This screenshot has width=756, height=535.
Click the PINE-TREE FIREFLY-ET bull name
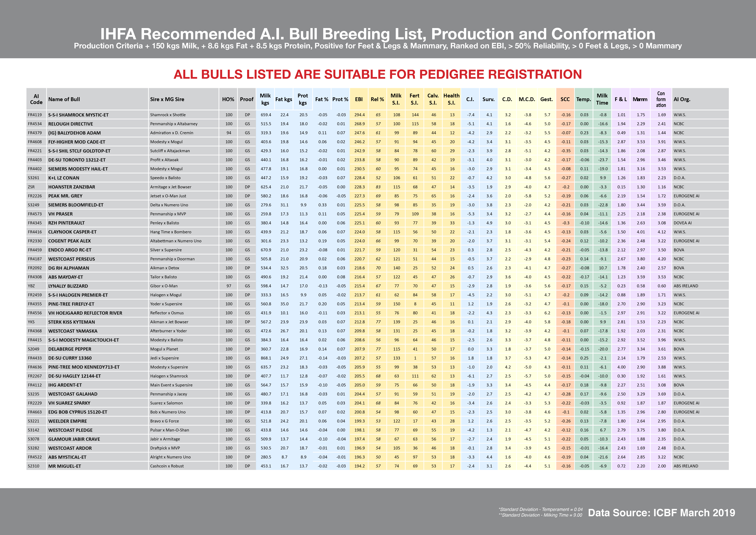point(71,304)
